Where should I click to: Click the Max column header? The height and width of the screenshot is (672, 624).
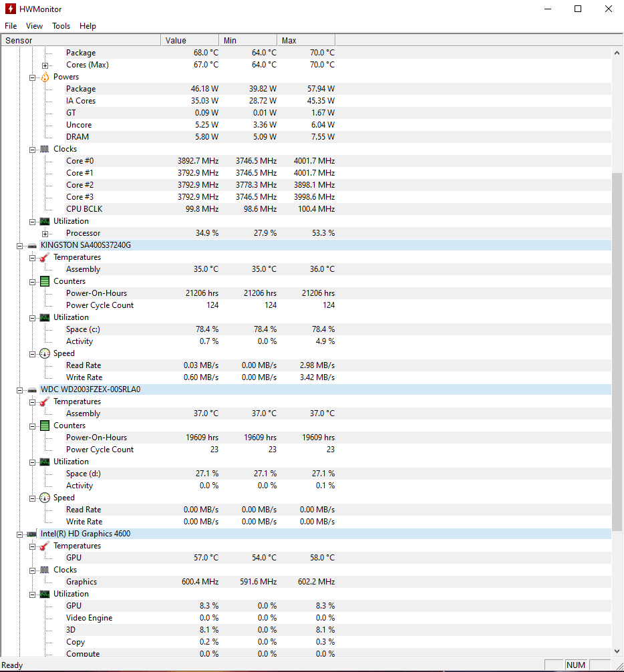(306, 40)
